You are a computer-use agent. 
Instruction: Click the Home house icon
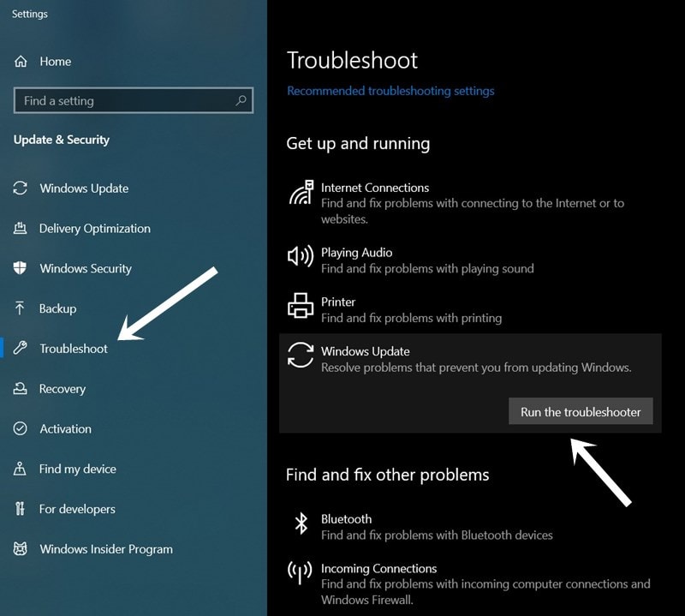(21, 62)
